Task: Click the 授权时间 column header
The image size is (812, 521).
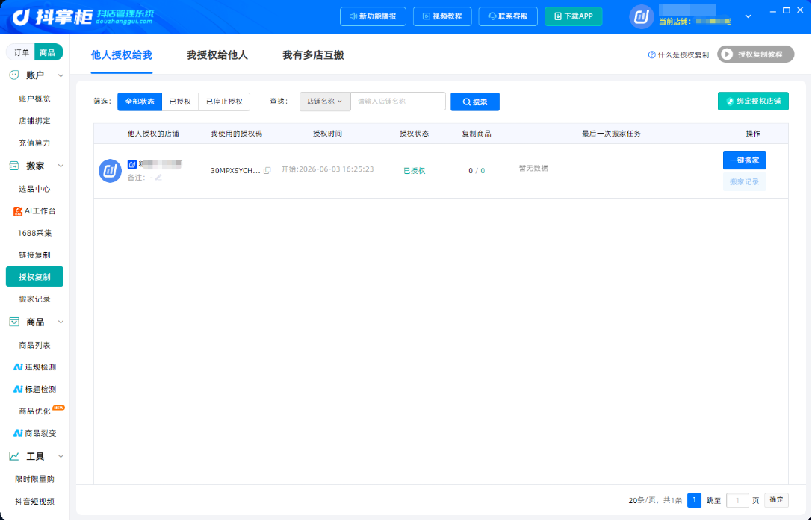Action: (x=327, y=134)
